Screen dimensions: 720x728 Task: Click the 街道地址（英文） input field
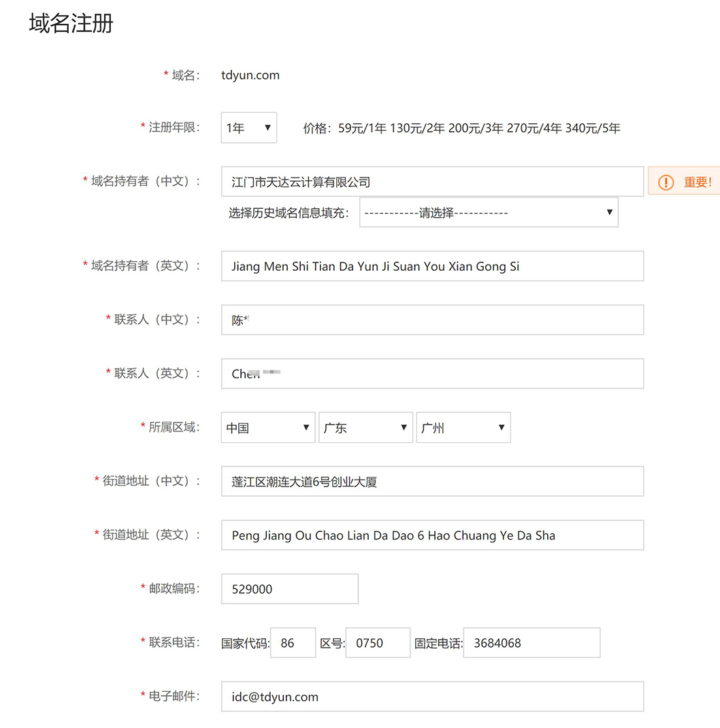click(x=432, y=535)
